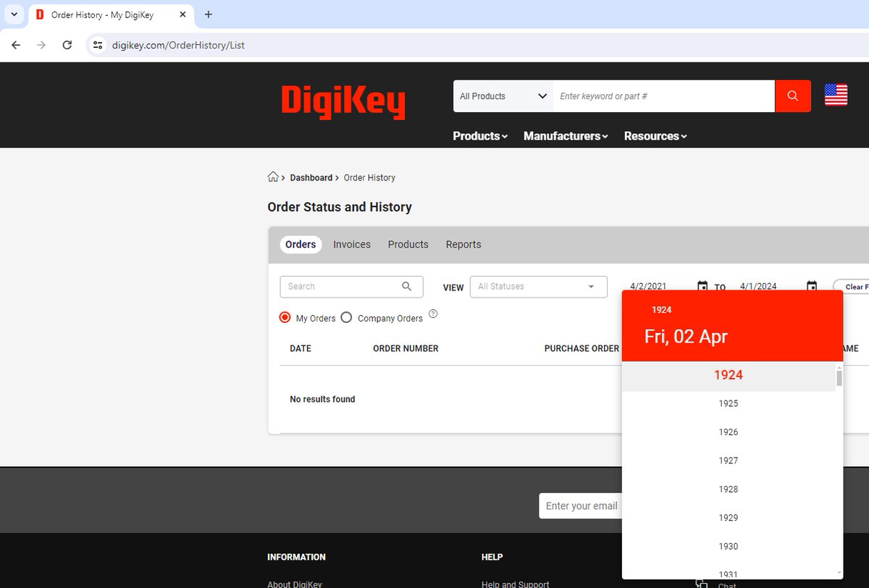Click the Dashboard breadcrumb link
This screenshot has height=588, width=869.
311,177
